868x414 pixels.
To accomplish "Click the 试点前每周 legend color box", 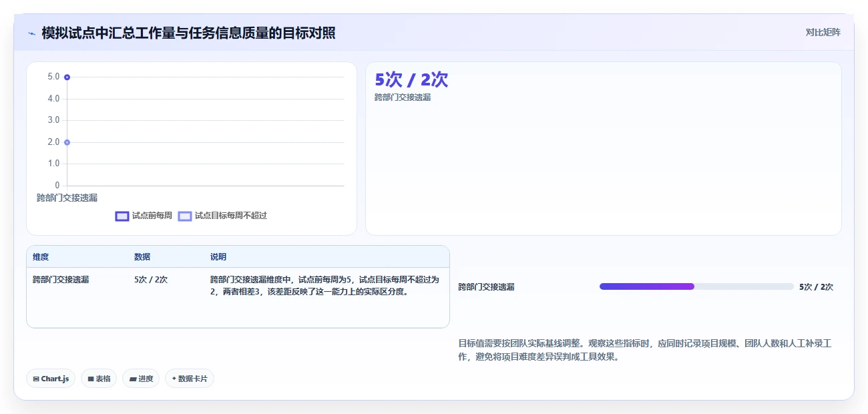I will [122, 216].
